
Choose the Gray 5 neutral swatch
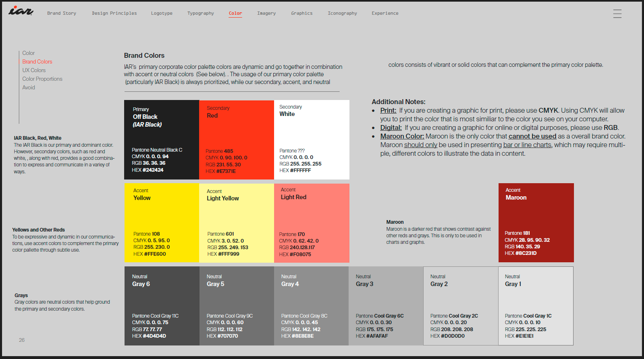237,306
